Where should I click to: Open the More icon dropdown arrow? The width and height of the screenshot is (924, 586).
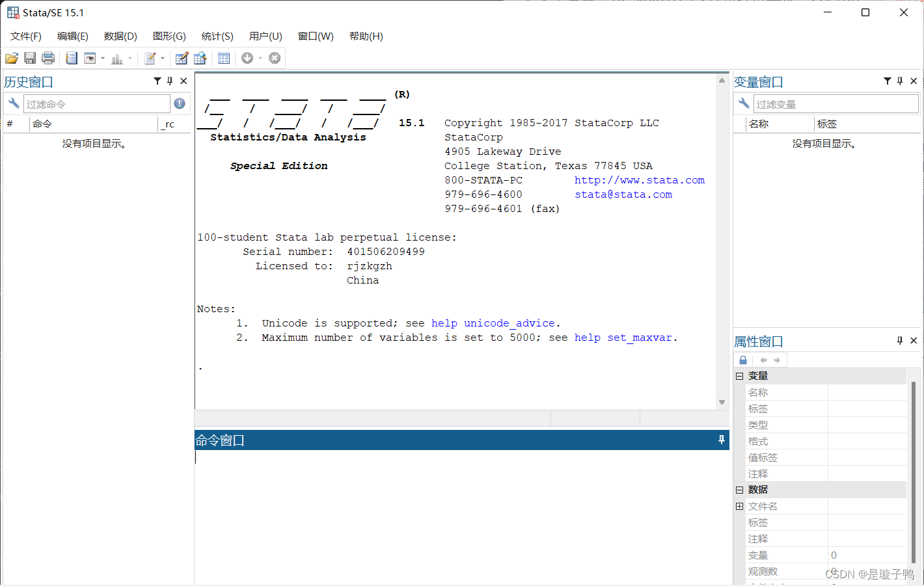click(260, 59)
